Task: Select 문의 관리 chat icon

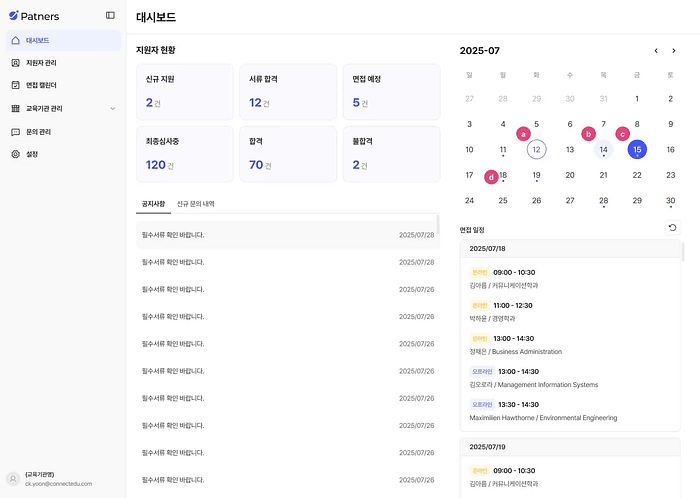Action: [16, 132]
